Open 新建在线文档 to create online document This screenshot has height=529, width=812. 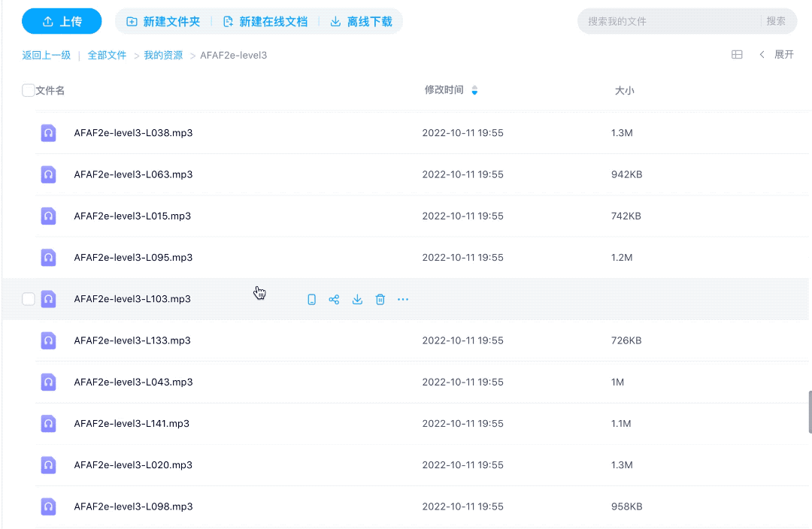pyautogui.click(x=265, y=22)
